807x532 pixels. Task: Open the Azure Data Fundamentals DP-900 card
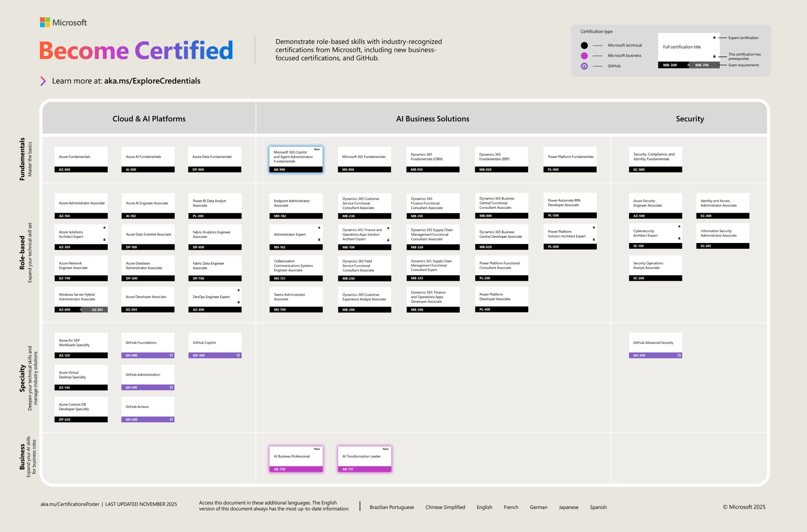point(215,159)
